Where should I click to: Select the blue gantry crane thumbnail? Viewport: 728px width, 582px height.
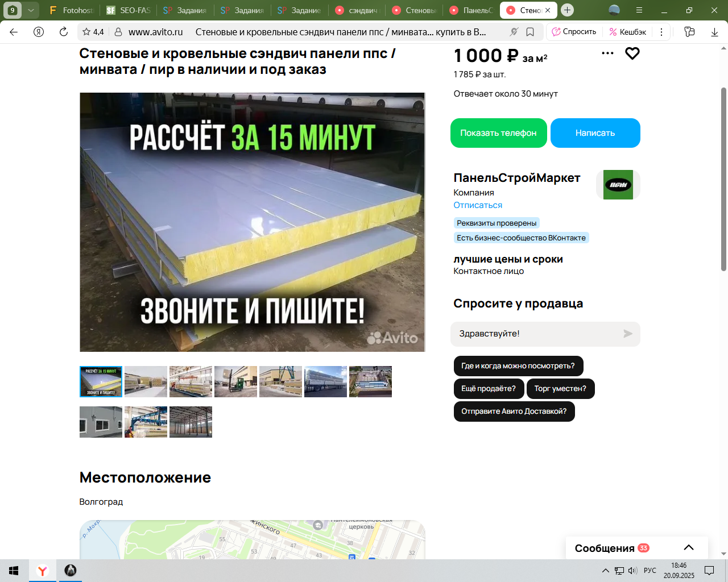146,422
